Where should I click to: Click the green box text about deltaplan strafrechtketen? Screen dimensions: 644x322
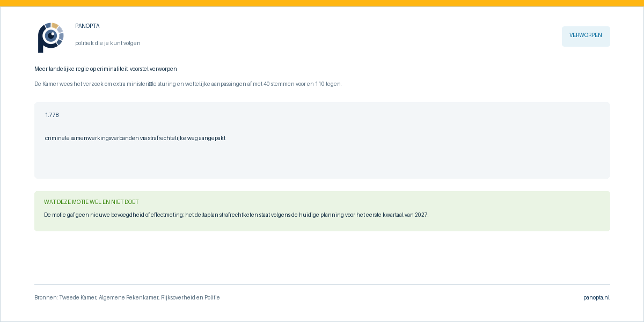pos(236,215)
